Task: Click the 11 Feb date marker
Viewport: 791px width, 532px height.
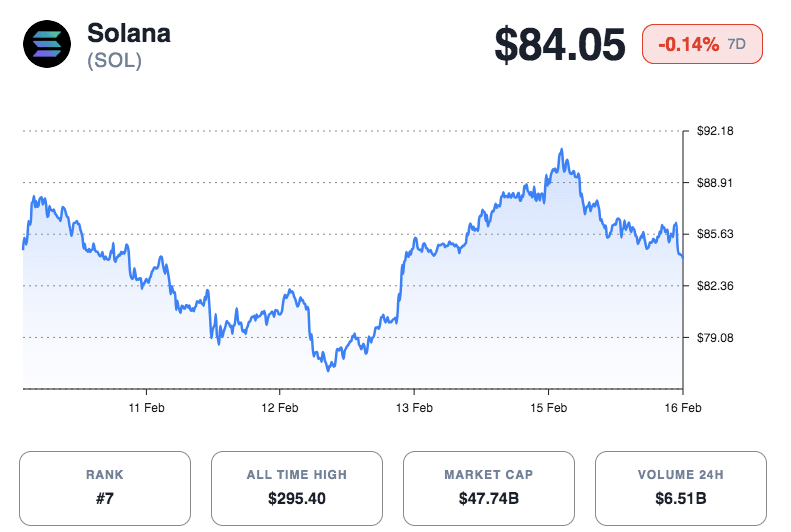Action: tap(147, 408)
